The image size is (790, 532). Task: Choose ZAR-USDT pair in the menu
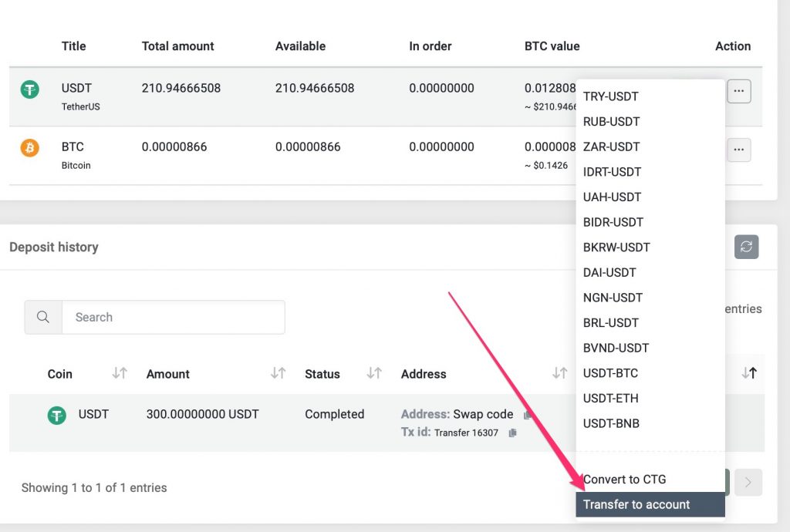click(x=650, y=146)
